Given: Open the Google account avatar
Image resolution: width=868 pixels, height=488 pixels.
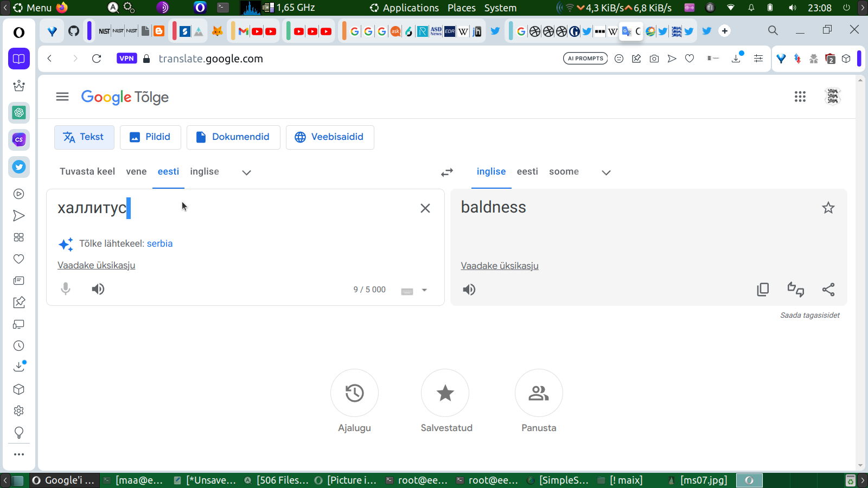Looking at the screenshot, I should pos(833,97).
